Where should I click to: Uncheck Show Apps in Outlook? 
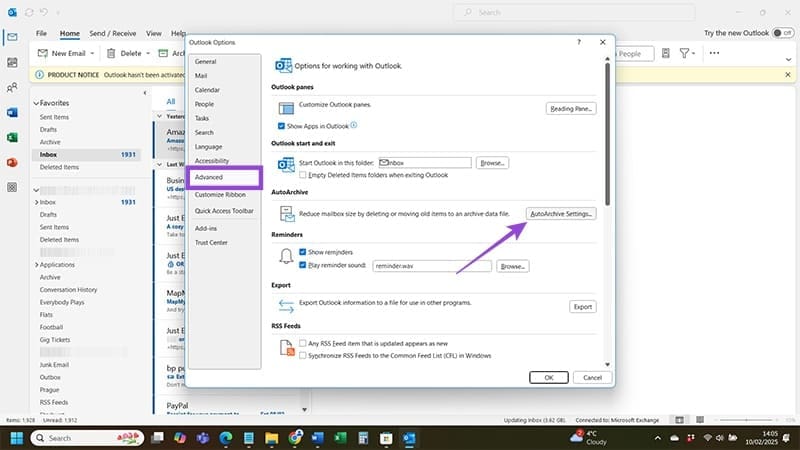click(x=281, y=126)
